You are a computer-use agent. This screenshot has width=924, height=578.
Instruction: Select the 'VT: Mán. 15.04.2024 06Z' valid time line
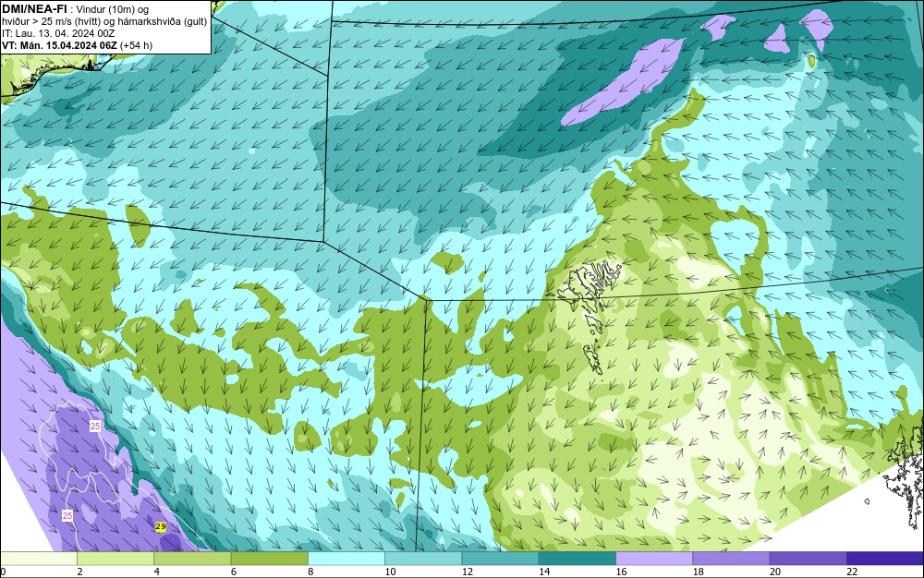pos(59,45)
